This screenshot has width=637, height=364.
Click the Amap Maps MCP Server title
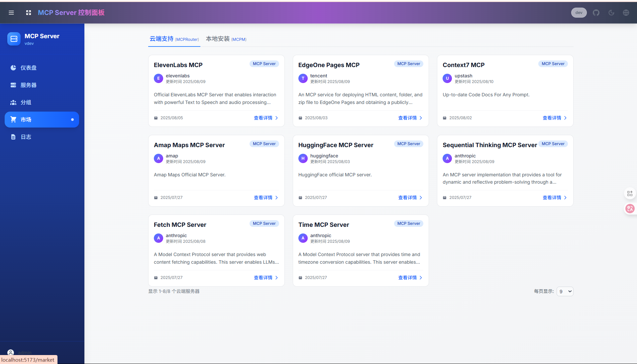pyautogui.click(x=189, y=145)
